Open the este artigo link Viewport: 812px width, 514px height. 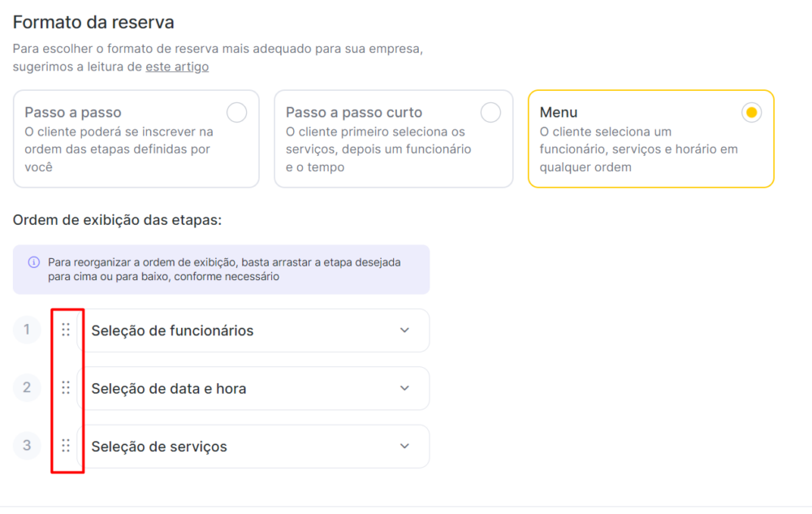pyautogui.click(x=177, y=67)
